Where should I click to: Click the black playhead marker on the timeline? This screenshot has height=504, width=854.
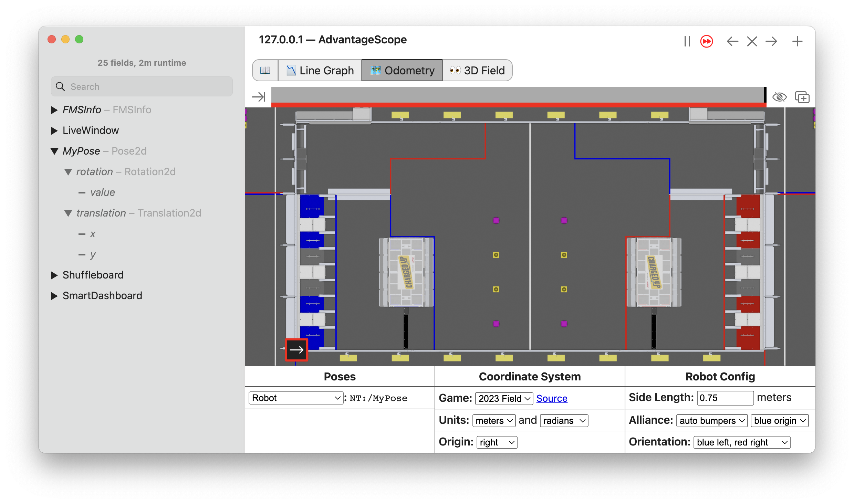765,95
